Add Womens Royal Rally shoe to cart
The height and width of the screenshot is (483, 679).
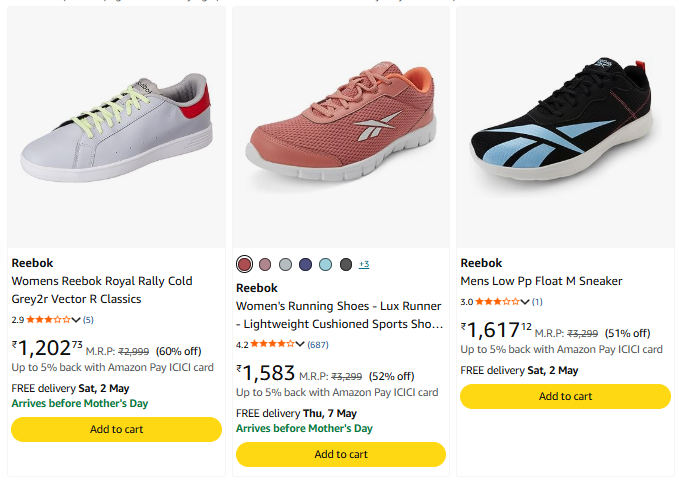point(116,429)
